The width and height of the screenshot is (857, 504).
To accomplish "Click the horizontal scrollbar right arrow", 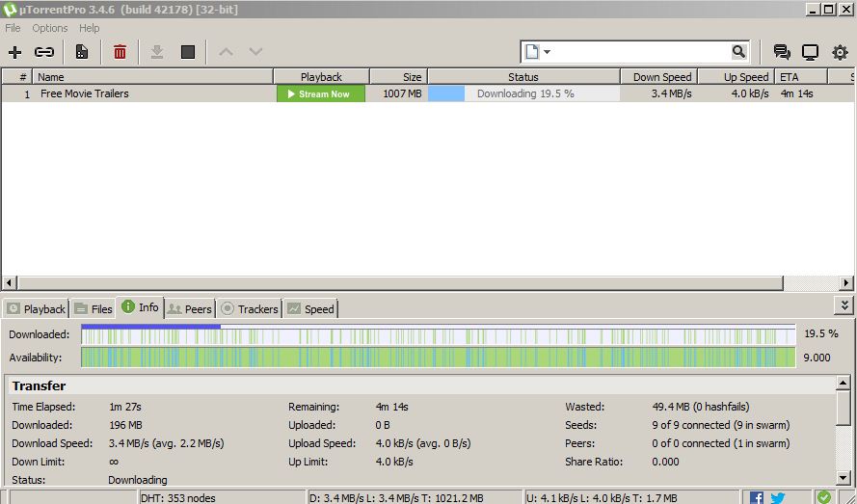I will pyautogui.click(x=846, y=282).
